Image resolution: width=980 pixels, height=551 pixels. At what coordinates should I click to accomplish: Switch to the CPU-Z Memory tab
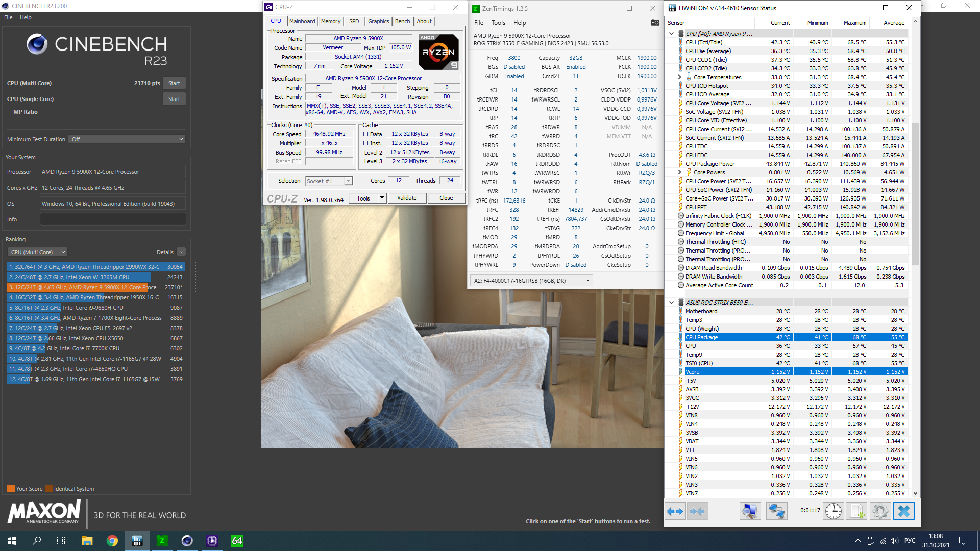(330, 21)
